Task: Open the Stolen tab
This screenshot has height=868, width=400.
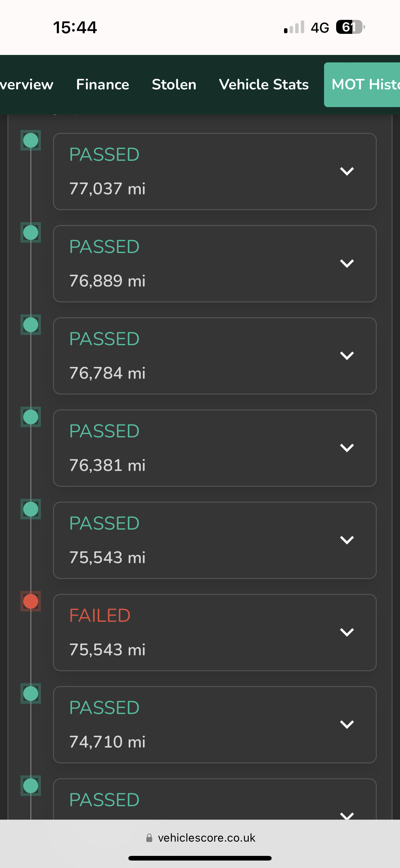Action: click(x=174, y=84)
